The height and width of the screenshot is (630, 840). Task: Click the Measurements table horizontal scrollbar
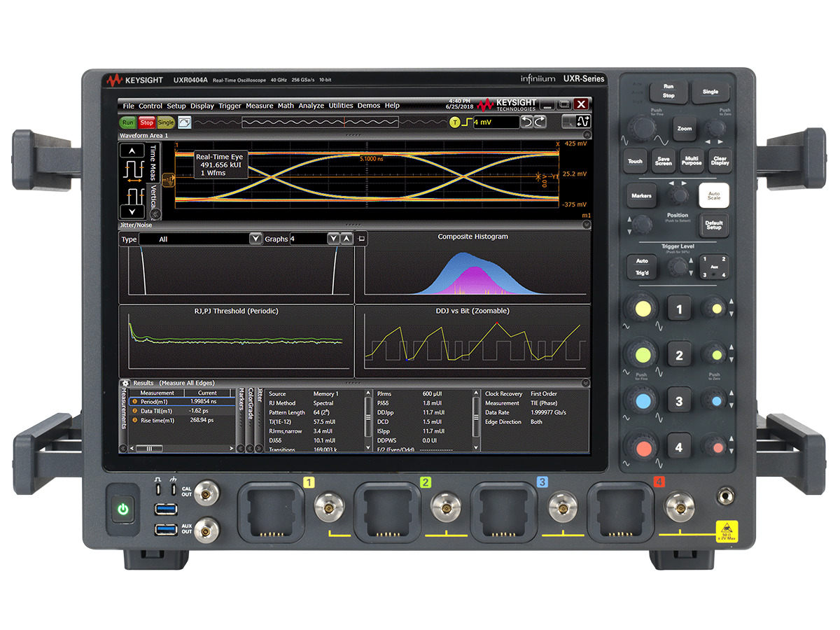(148, 449)
